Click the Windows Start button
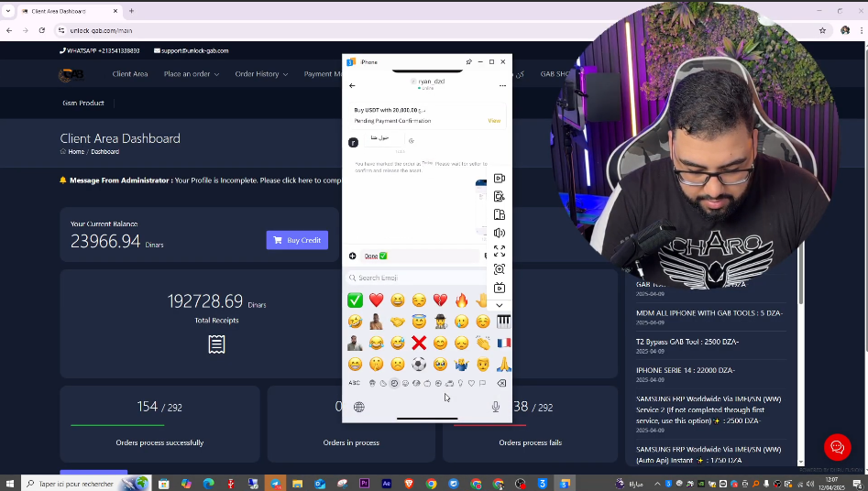The height and width of the screenshot is (491, 868). point(9,484)
